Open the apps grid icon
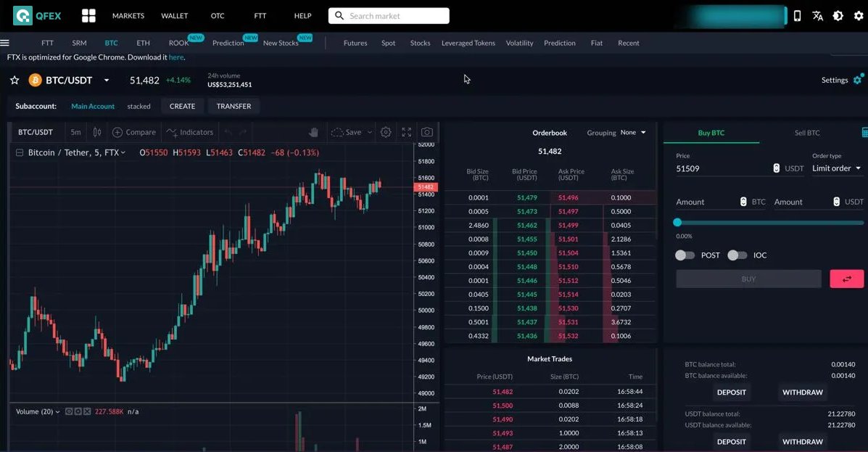Image resolution: width=868 pixels, height=452 pixels. [88, 15]
